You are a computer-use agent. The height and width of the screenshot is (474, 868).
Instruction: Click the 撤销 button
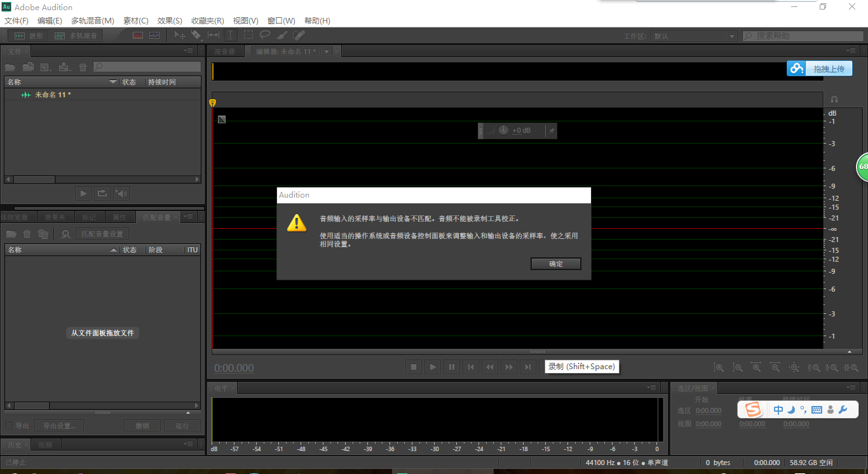[x=142, y=426]
